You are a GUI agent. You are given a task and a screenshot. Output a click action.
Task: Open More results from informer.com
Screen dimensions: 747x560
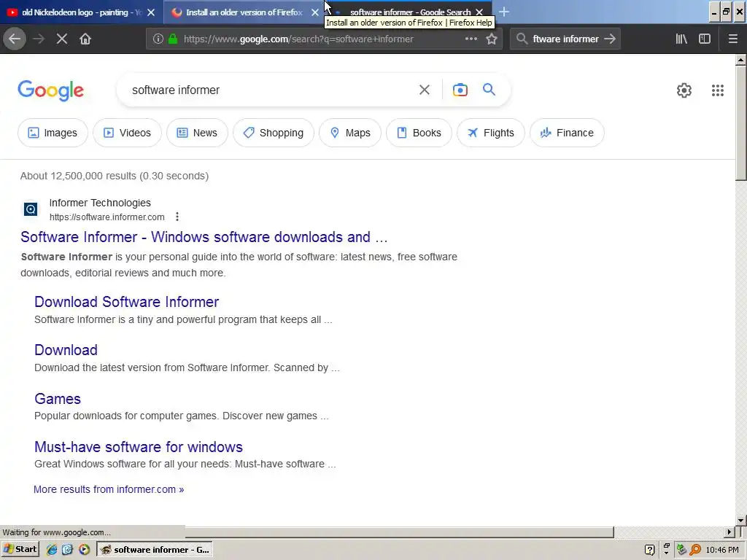click(x=109, y=489)
